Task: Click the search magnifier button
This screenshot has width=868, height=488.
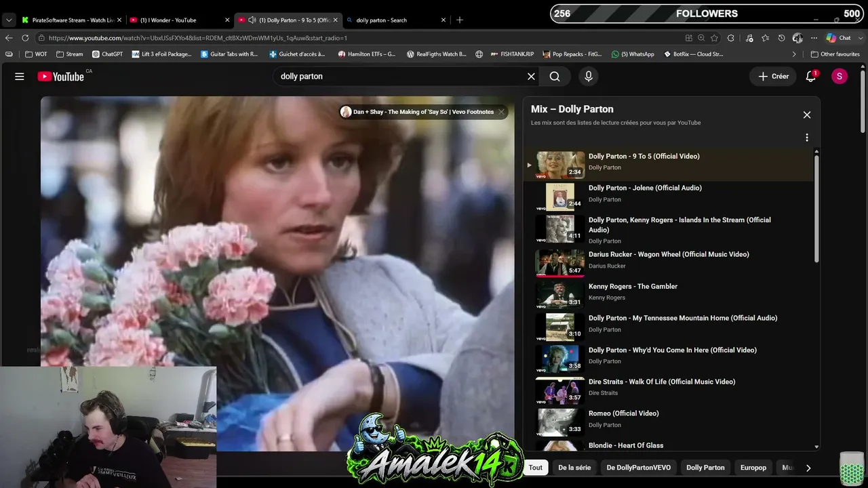Action: (x=555, y=77)
